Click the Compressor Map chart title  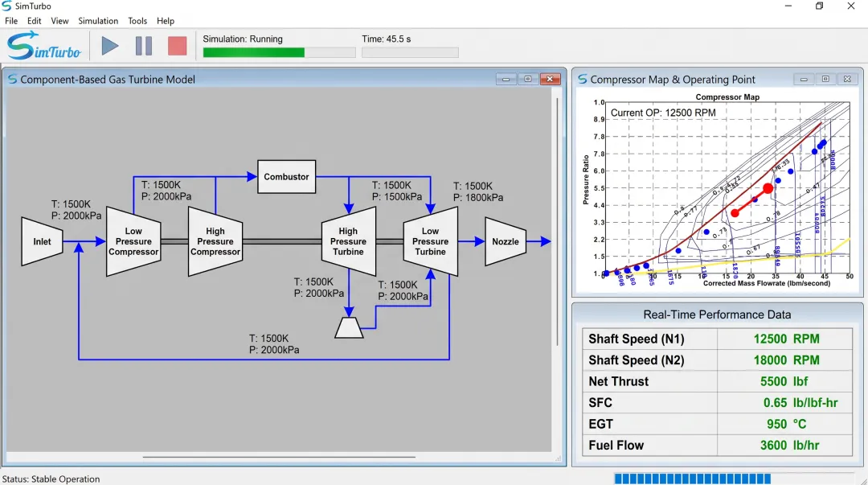click(x=727, y=97)
